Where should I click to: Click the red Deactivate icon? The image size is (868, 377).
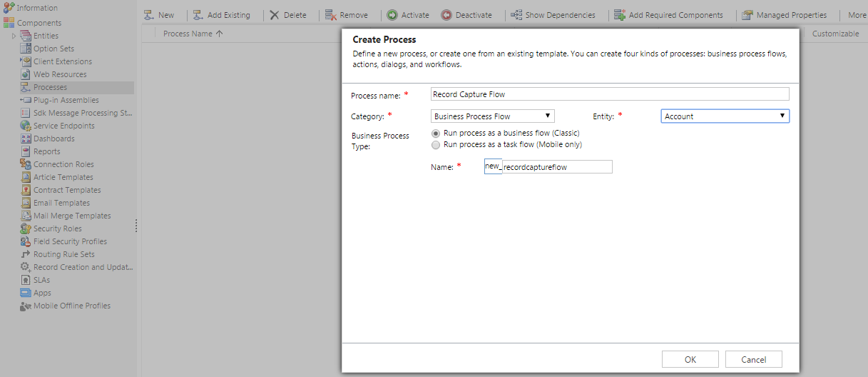pos(446,15)
